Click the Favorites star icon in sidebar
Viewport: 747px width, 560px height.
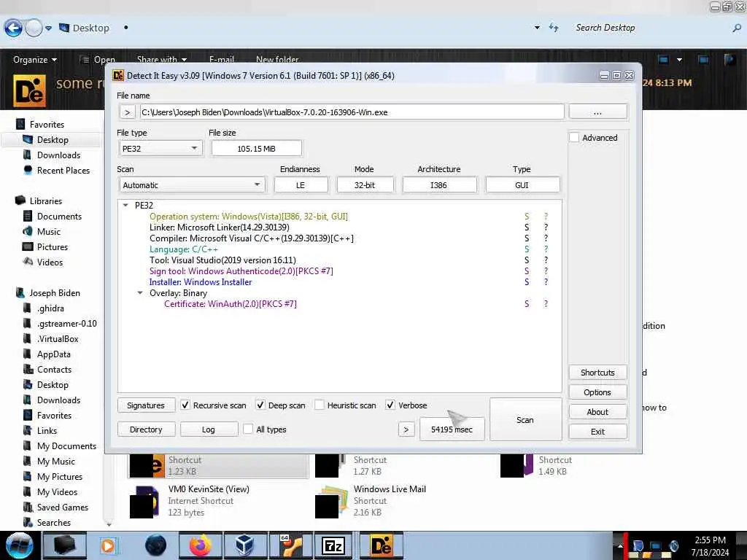click(20, 124)
